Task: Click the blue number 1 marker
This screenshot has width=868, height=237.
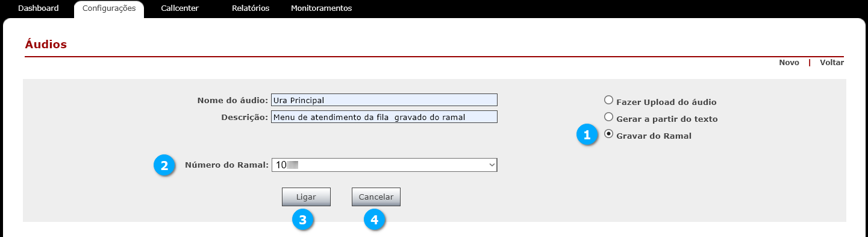Action: click(587, 135)
